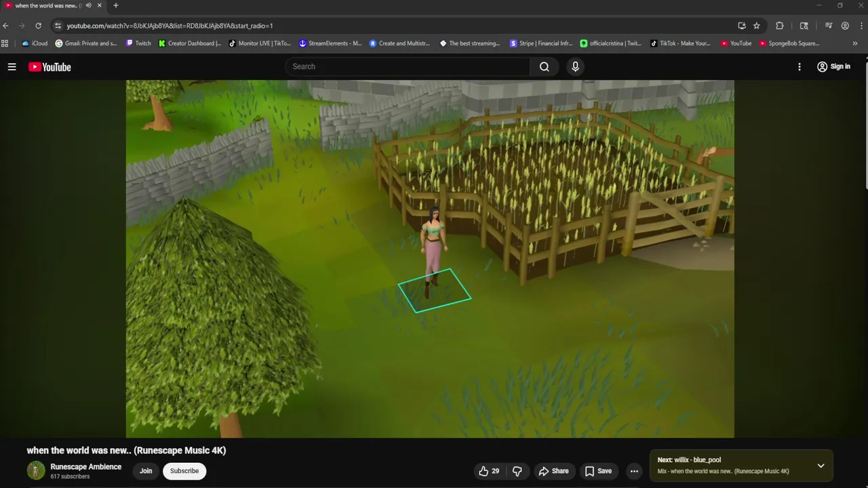
Task: Expand the Next up mix panel
Action: pyautogui.click(x=821, y=466)
